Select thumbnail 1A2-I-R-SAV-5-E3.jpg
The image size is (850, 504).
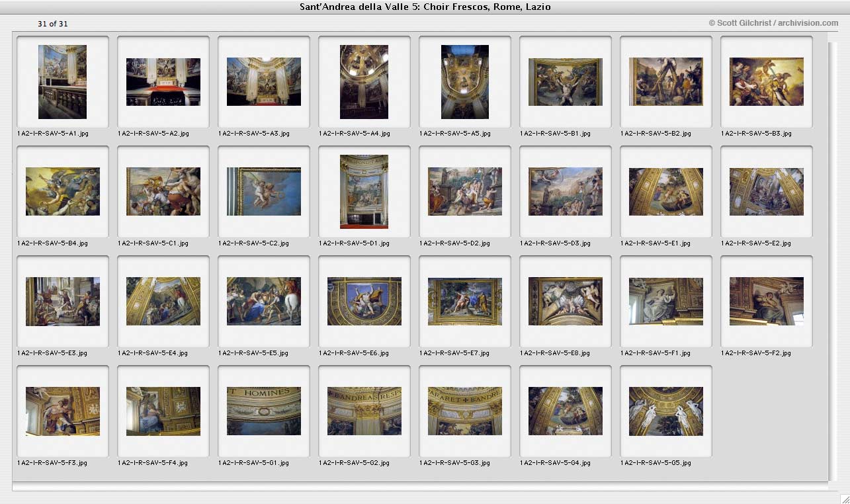click(63, 302)
